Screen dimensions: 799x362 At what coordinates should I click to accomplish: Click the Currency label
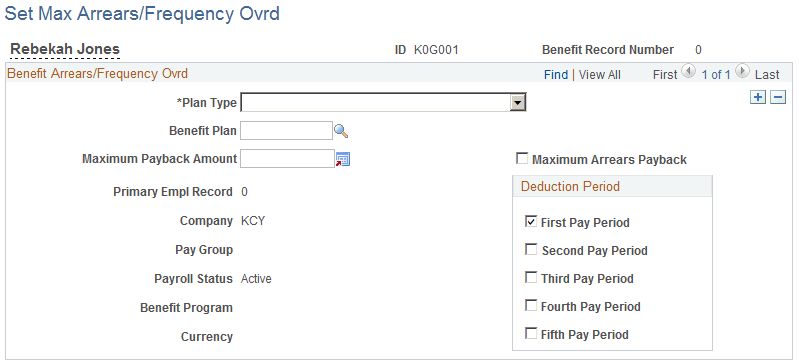[x=207, y=337]
